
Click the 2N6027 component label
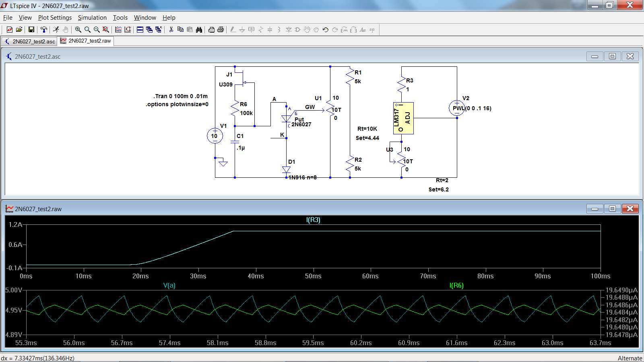point(301,124)
